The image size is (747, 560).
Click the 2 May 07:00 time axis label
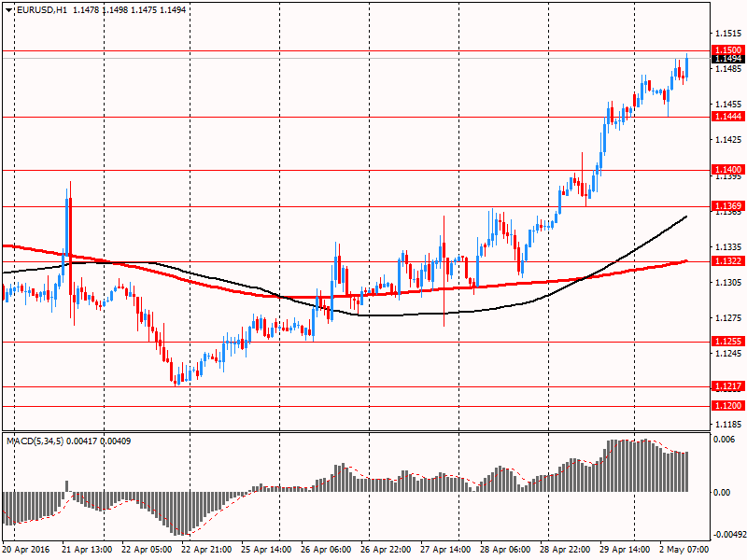pos(684,550)
